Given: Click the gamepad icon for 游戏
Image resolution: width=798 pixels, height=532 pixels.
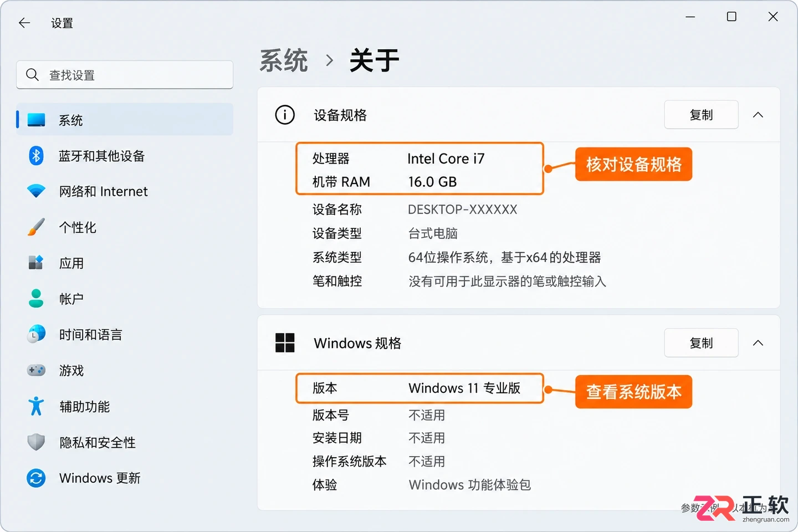Looking at the screenshot, I should coord(37,370).
